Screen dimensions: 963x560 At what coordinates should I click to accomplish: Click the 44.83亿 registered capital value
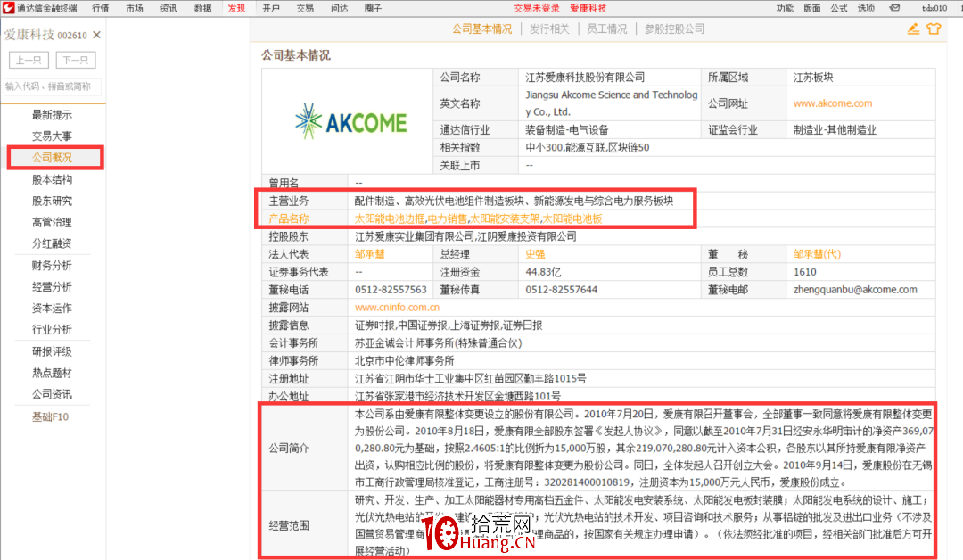pyautogui.click(x=543, y=272)
